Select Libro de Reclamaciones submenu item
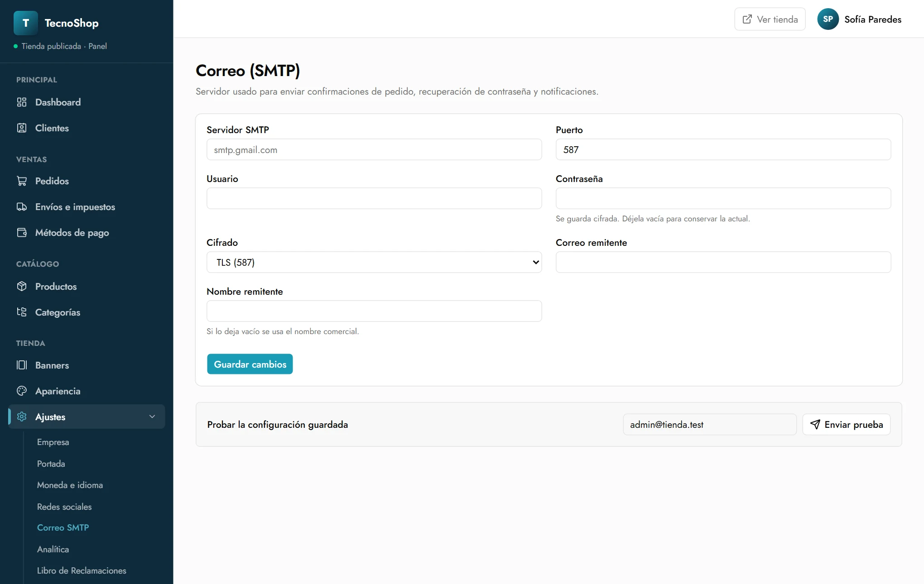The image size is (924, 584). [82, 571]
